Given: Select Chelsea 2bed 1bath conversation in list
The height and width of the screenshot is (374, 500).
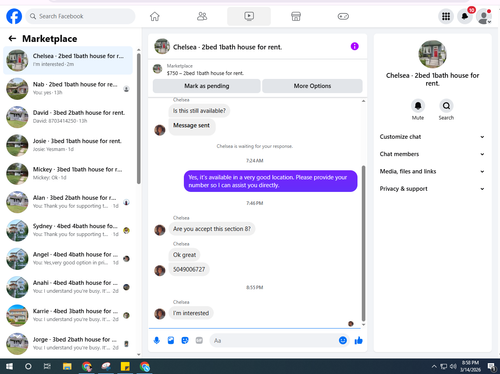Looking at the screenshot, I should [x=68, y=60].
